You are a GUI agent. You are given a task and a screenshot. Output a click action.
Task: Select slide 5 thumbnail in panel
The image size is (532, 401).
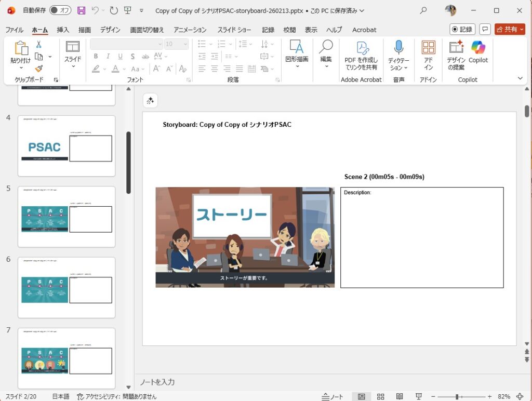pos(66,217)
